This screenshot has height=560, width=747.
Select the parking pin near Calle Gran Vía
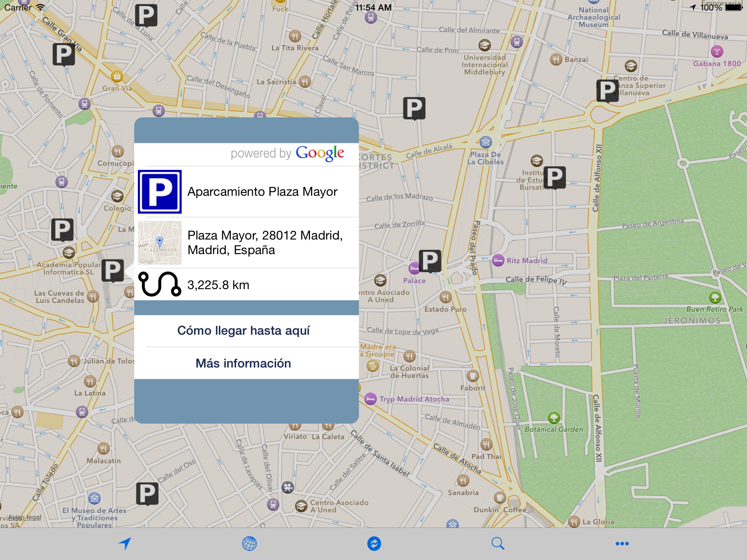pyautogui.click(x=64, y=54)
